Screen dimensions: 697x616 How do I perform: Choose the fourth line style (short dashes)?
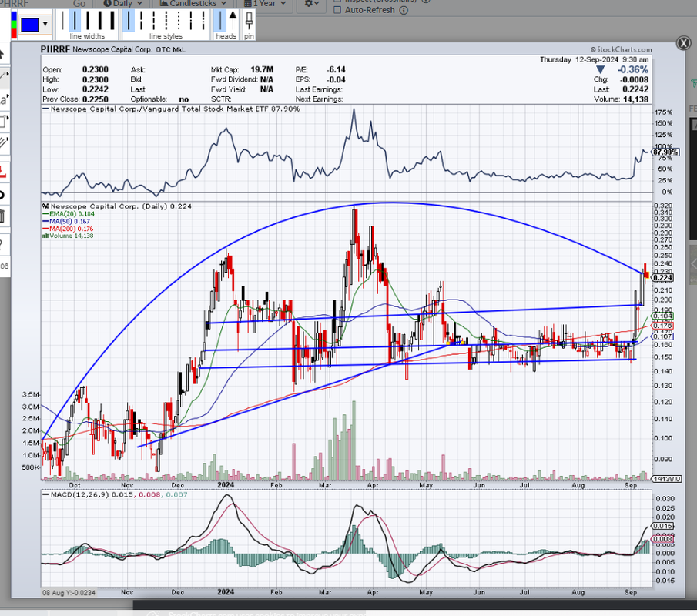[166, 21]
